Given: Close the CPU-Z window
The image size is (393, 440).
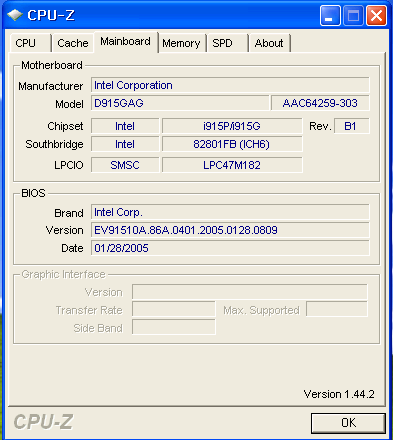Looking at the screenshot, I should pos(376,16).
